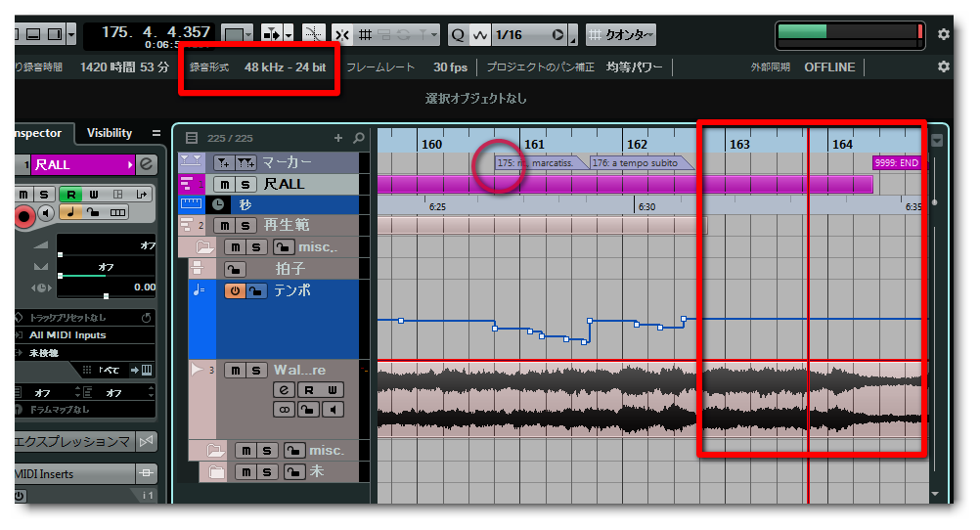Lock the 未 folder track
This screenshot has height=530, width=980.
(x=294, y=471)
